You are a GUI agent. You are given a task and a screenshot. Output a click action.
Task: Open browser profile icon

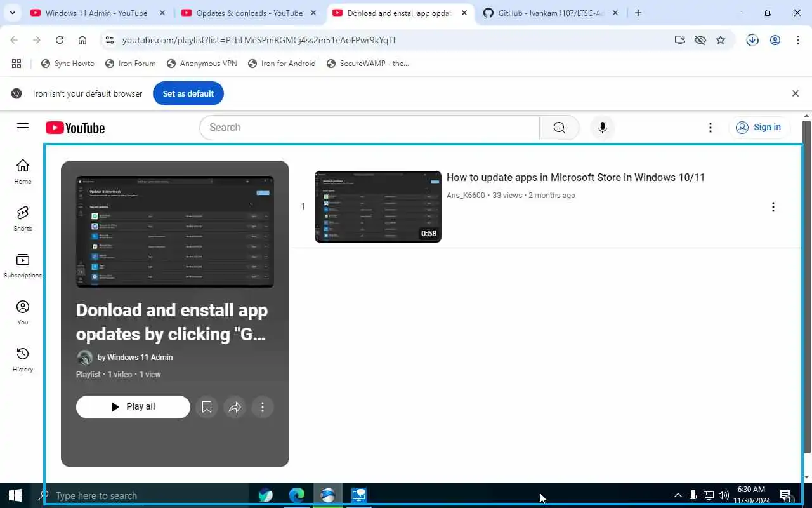point(775,40)
